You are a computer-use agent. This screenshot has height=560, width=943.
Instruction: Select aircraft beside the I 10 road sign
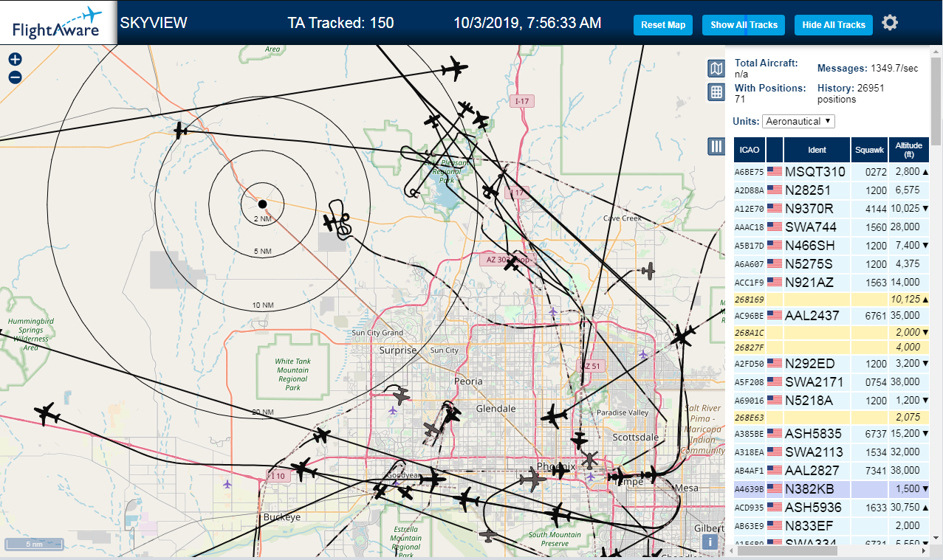[302, 469]
